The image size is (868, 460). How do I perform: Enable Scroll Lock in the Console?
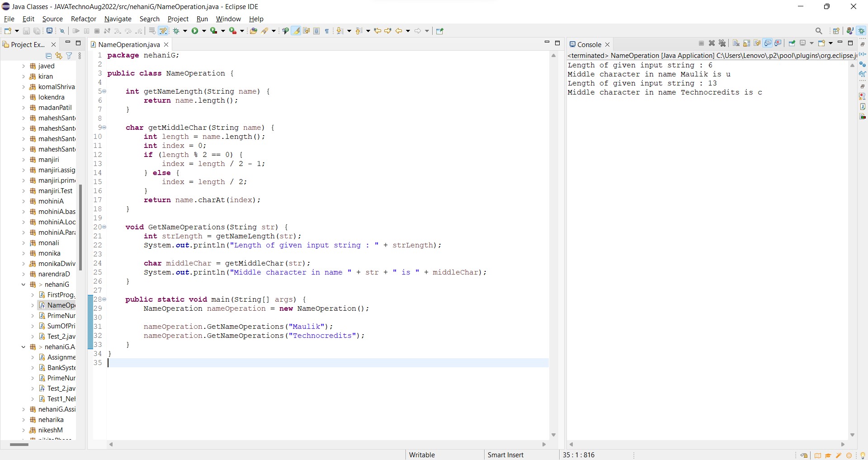click(x=746, y=43)
